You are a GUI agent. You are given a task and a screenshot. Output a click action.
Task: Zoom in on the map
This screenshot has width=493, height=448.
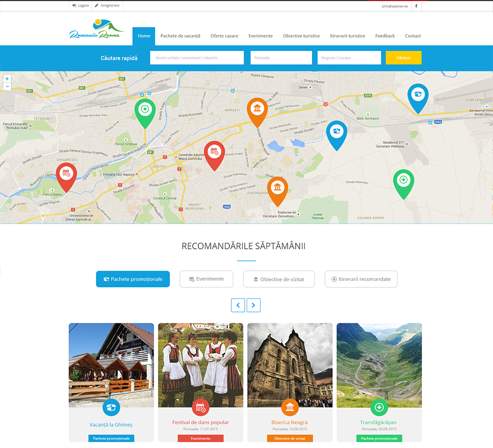pos(7,79)
